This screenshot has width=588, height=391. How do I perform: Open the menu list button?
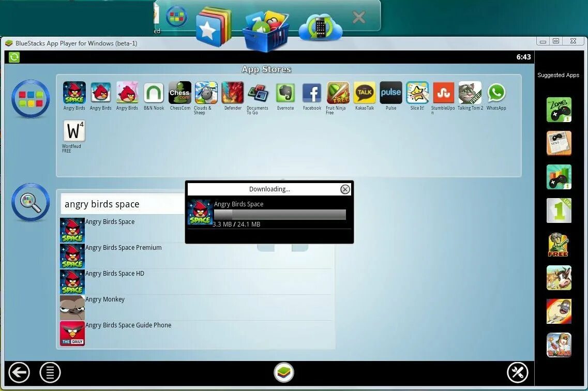pyautogui.click(x=50, y=372)
